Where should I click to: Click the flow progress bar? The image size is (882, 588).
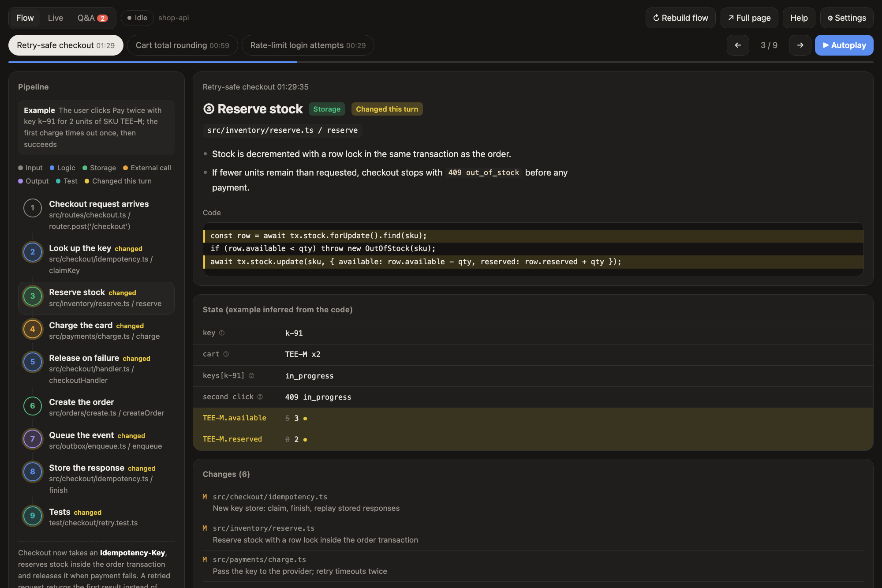[441, 62]
